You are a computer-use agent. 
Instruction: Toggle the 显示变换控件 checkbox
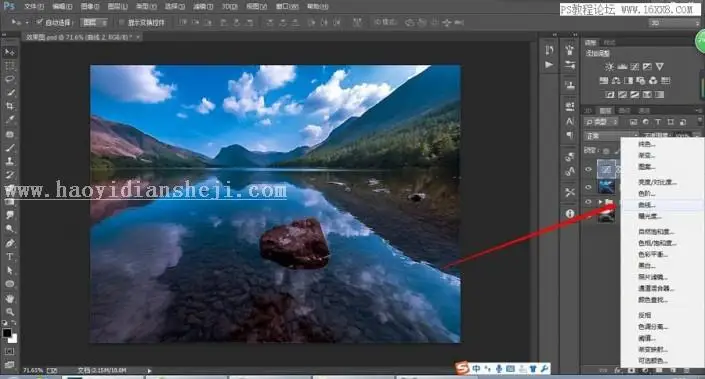click(x=121, y=22)
